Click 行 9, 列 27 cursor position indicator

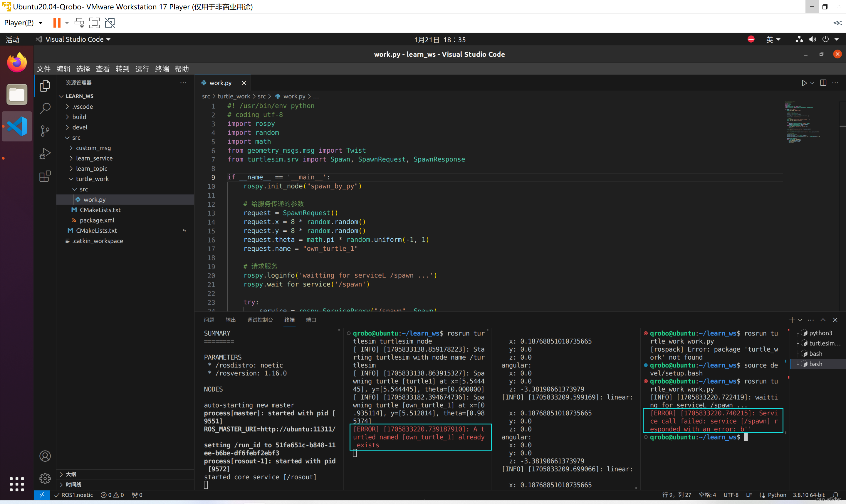coord(677,495)
